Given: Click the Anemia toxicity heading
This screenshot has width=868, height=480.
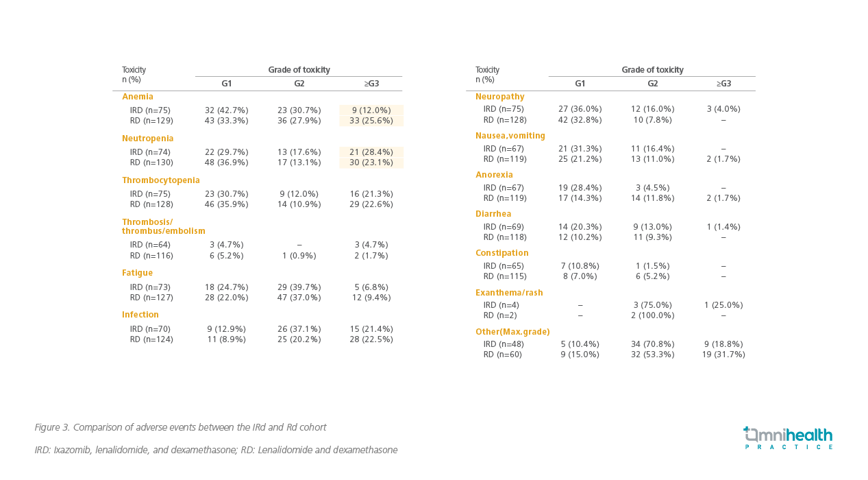Looking at the screenshot, I should click(138, 97).
